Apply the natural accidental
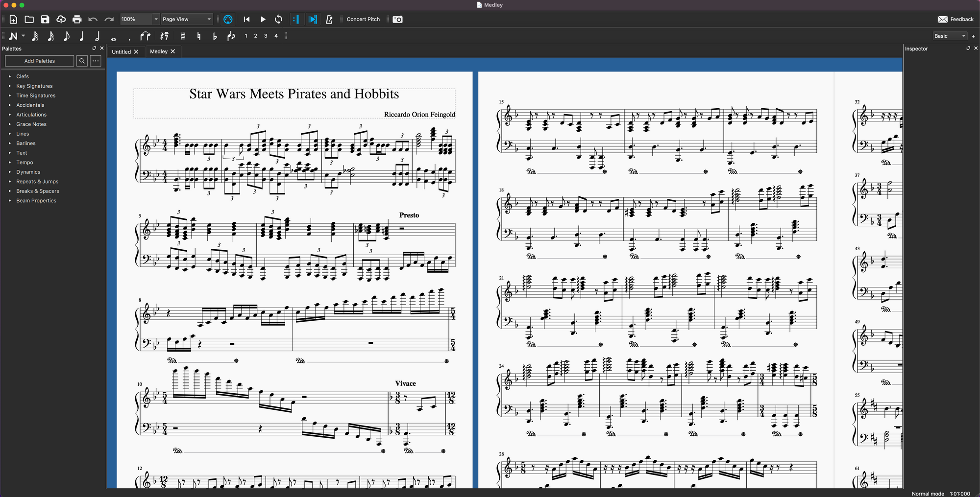This screenshot has width=980, height=497. [198, 36]
